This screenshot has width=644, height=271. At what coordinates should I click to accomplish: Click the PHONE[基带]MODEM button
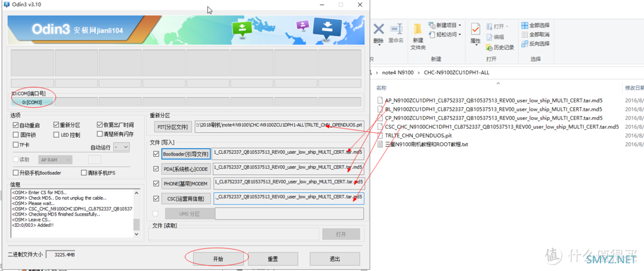coord(185,183)
